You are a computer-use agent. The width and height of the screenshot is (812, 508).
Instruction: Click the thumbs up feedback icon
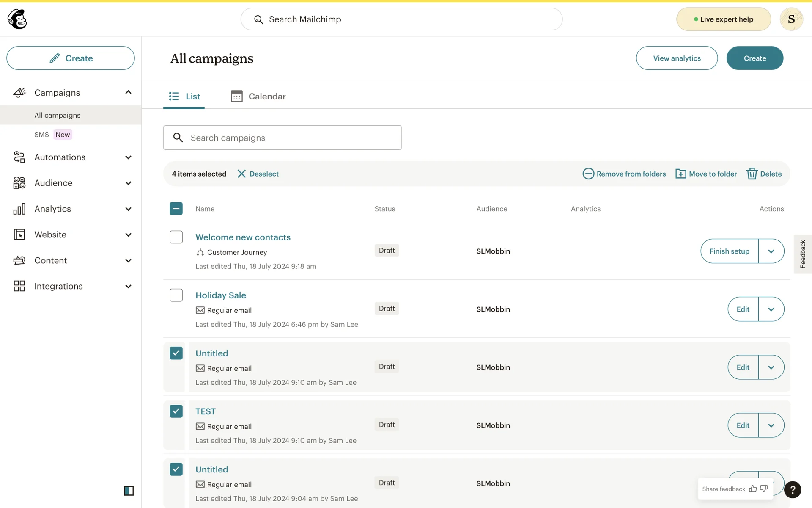click(753, 489)
